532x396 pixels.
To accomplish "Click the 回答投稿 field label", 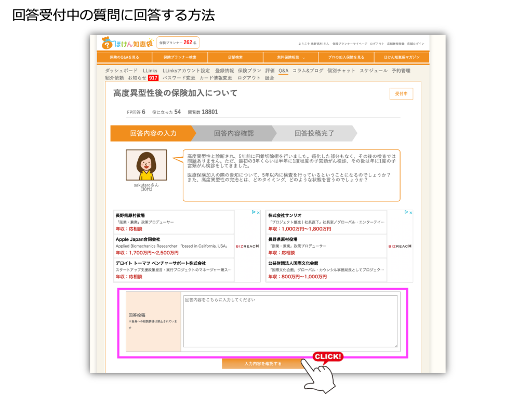I will [137, 315].
